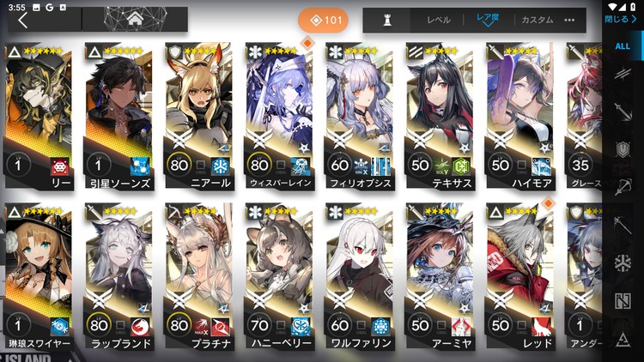The height and width of the screenshot is (362, 644).
Task: Sort operators by レベル
Action: point(439,20)
